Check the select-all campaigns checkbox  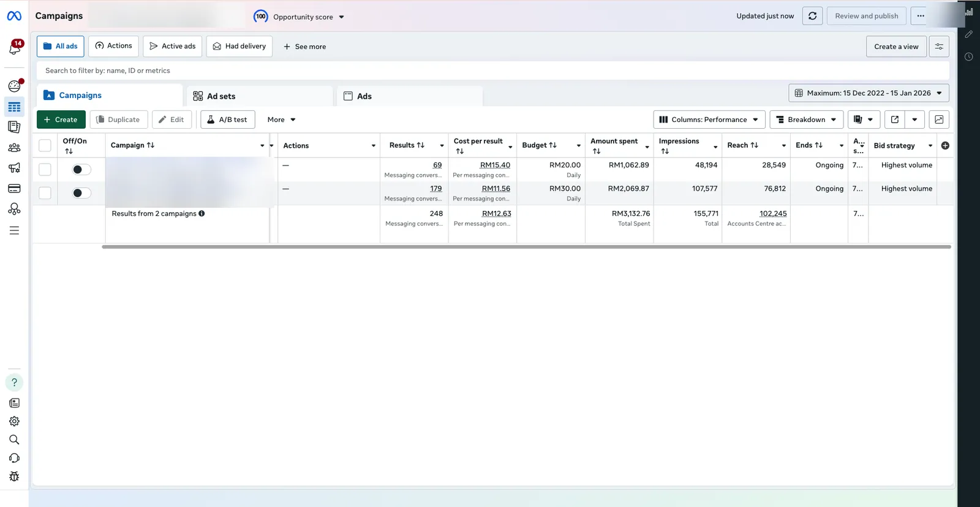[x=45, y=145]
